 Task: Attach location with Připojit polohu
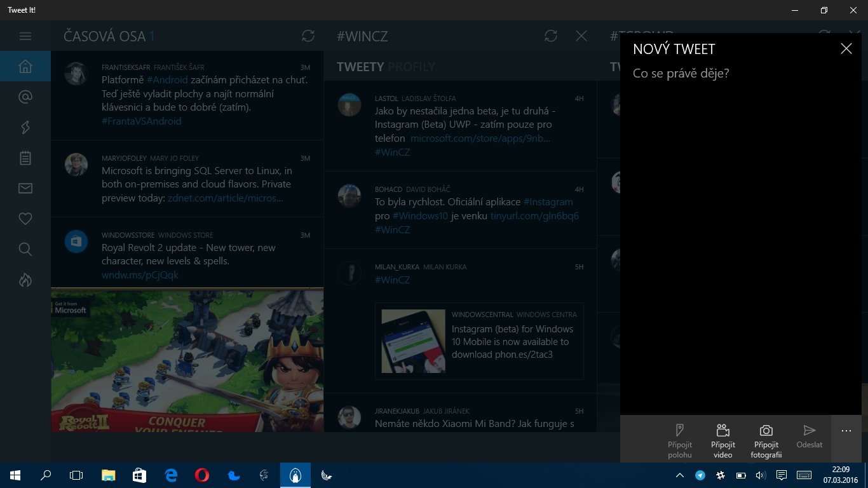680,440
